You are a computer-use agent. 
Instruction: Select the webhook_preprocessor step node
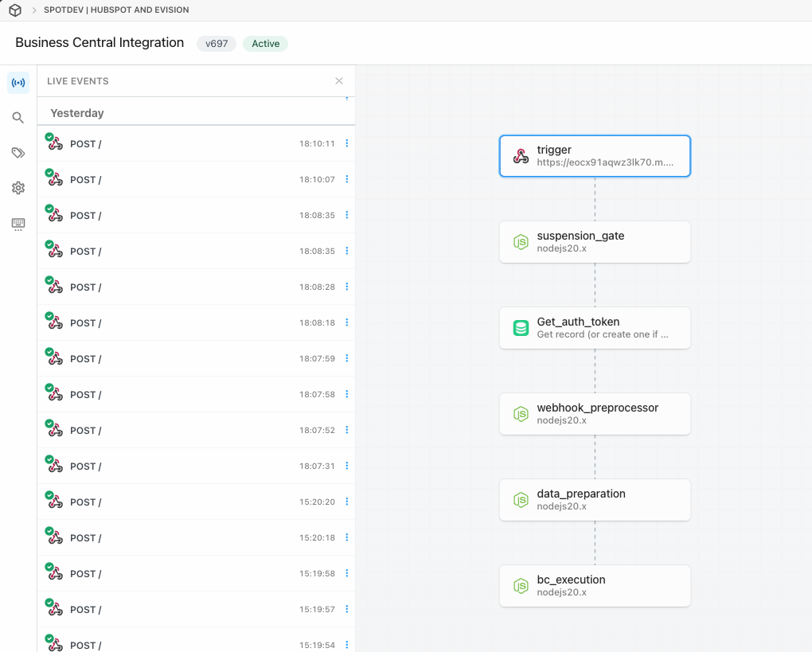pos(595,414)
